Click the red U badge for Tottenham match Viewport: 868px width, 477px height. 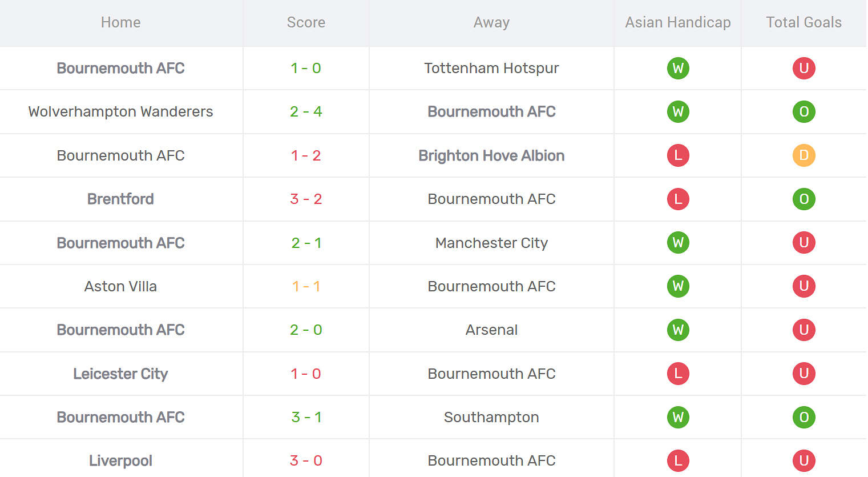click(x=804, y=69)
